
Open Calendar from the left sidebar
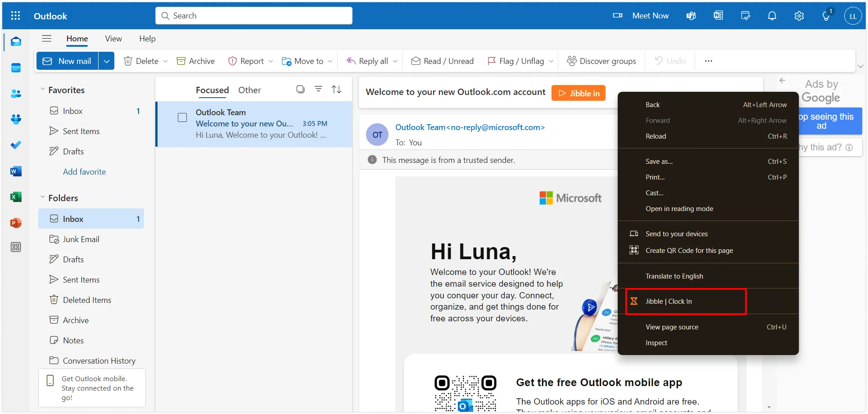(16, 68)
